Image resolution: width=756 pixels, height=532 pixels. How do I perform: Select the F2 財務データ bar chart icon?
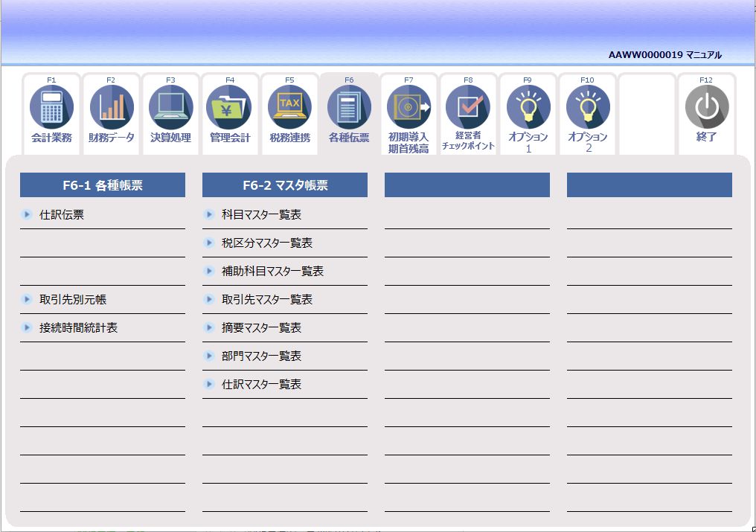[111, 107]
